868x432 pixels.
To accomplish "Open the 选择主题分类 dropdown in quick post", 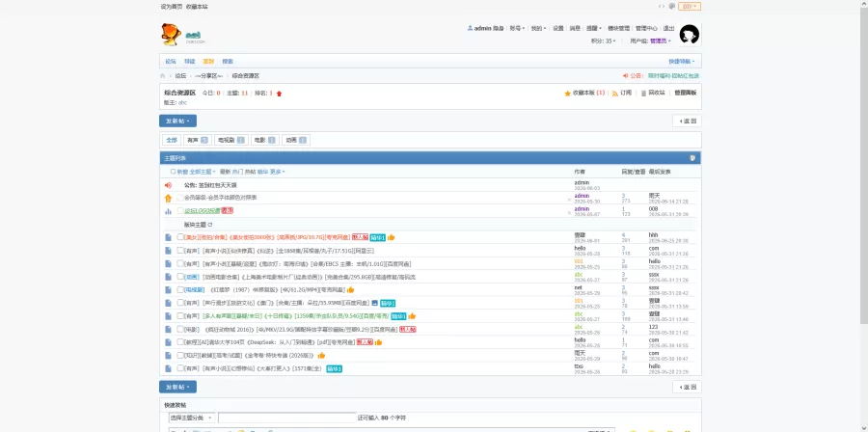I will point(192,418).
